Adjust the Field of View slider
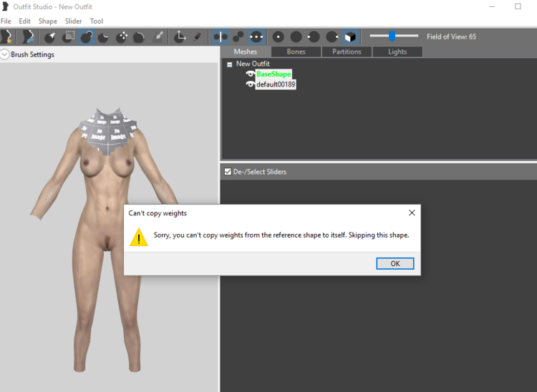This screenshot has width=537, height=392. tap(394, 36)
